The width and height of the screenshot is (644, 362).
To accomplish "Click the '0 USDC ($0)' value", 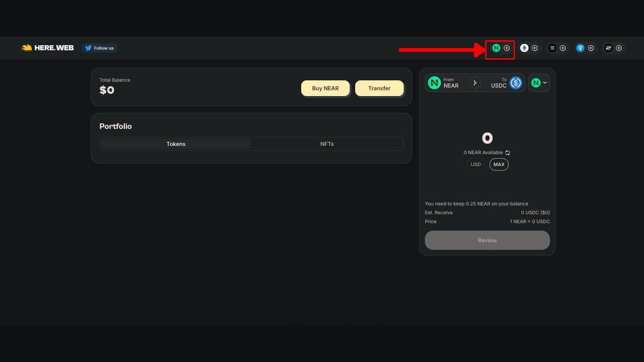I will point(535,213).
